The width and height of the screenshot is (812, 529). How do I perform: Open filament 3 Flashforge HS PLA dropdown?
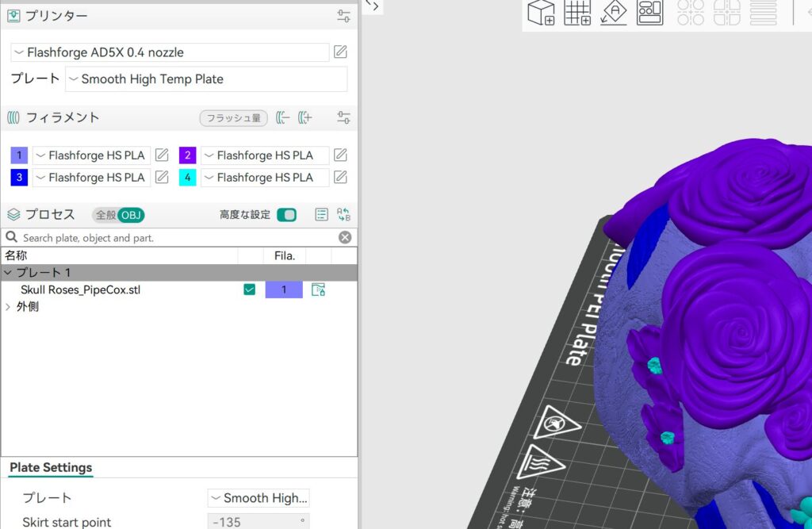click(x=91, y=178)
